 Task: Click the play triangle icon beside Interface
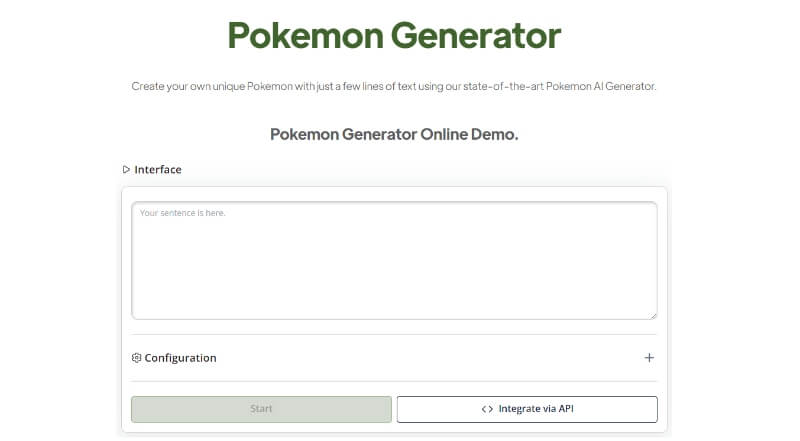[126, 169]
